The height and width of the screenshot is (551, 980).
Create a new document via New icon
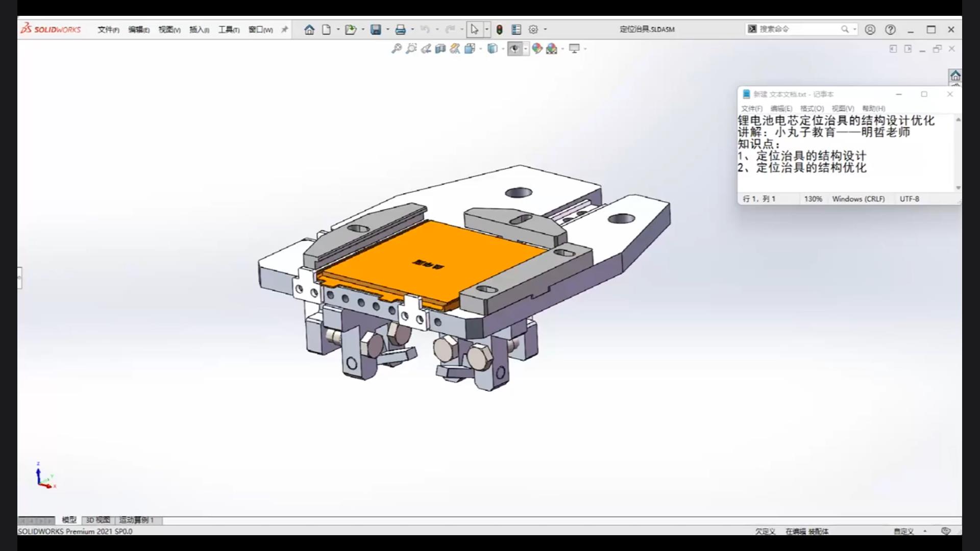[326, 30]
